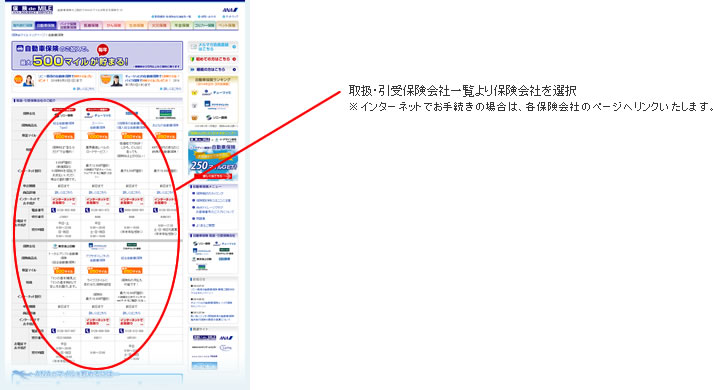Click インターネットでお見積り in the チューリッヒ column
Viewport: 713px width, 390px height.
click(98, 201)
